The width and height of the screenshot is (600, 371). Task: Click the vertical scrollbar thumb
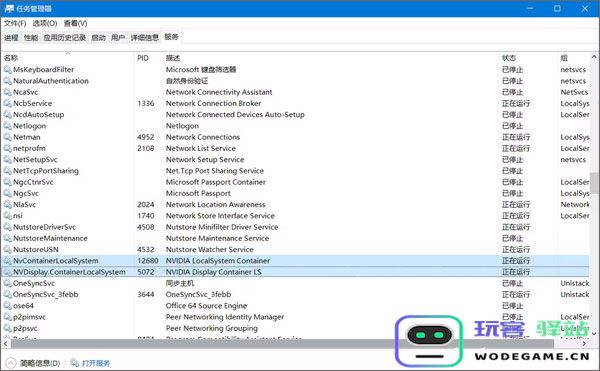click(594, 183)
